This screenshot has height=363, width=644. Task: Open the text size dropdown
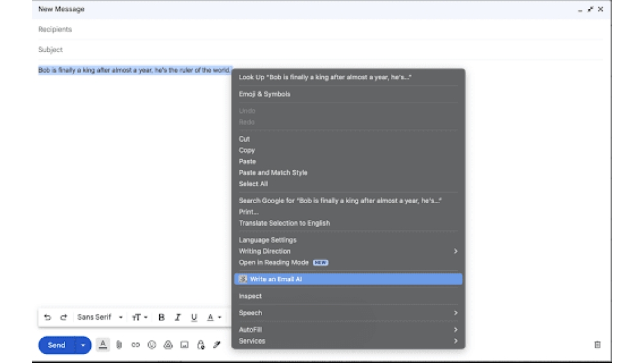click(x=140, y=317)
